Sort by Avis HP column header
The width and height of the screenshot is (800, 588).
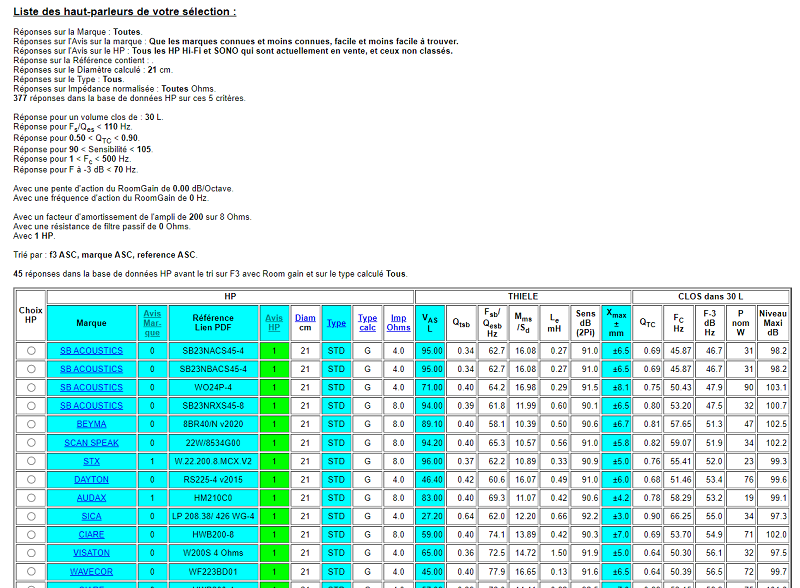(274, 323)
